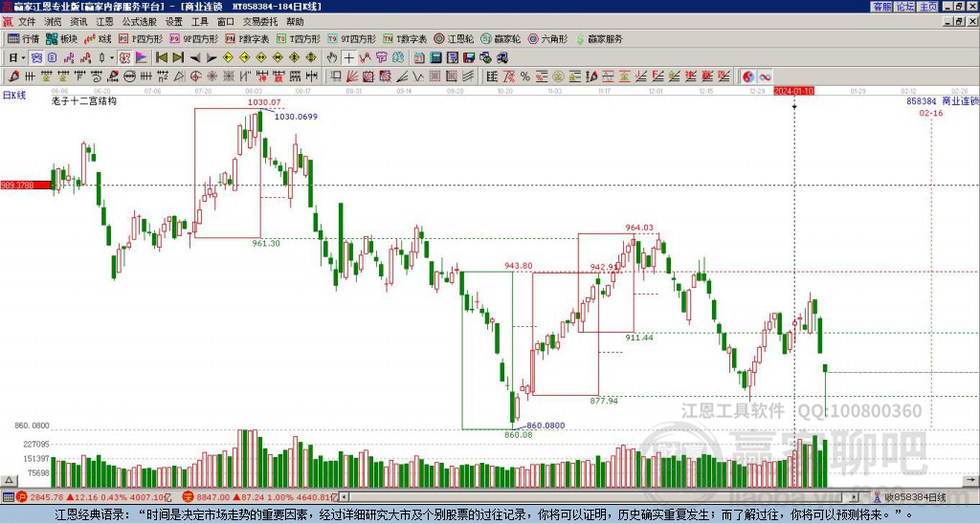Screen dimensions: 980x524
Task: Toggle the crosshair cursor tool
Action: (x=348, y=57)
